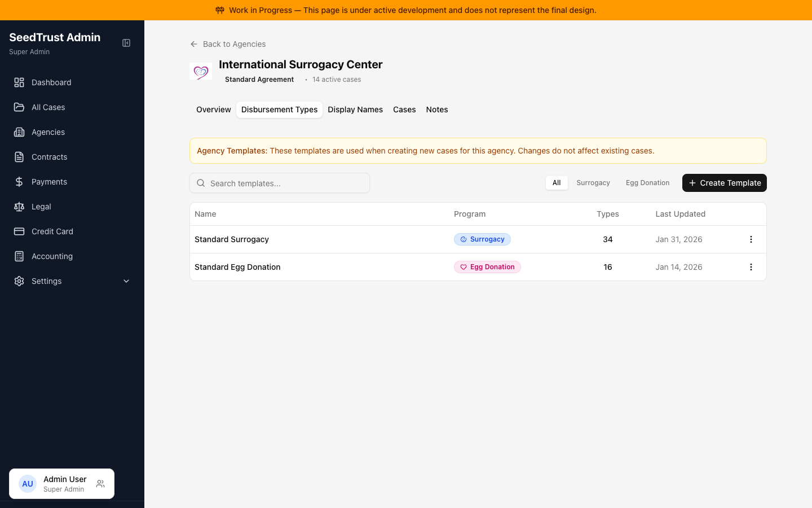Click the types count 16
The image size is (812, 508).
pyautogui.click(x=608, y=267)
